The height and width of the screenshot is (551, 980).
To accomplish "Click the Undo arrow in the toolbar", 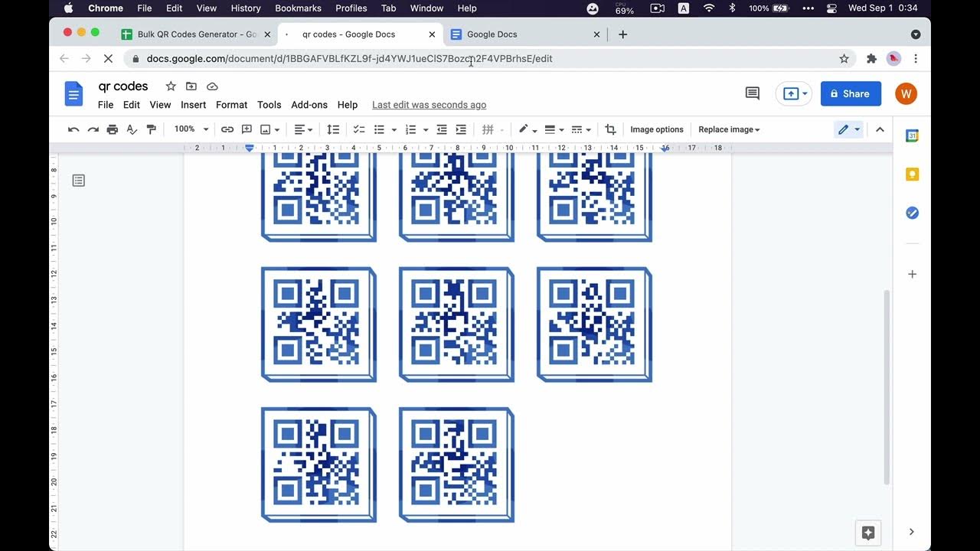I will pyautogui.click(x=73, y=129).
